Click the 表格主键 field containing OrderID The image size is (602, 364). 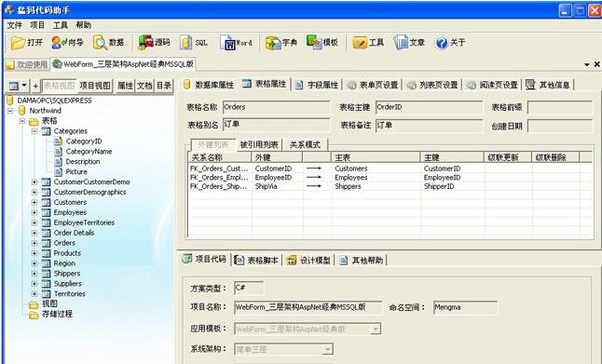429,107
